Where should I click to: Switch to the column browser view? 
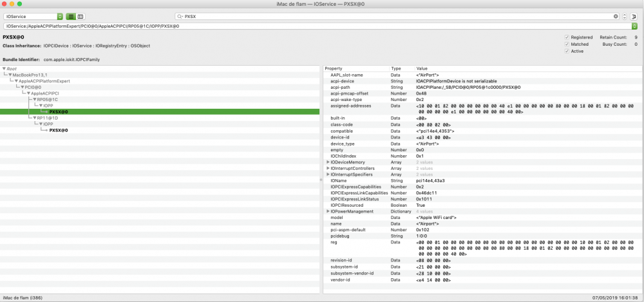tap(80, 16)
